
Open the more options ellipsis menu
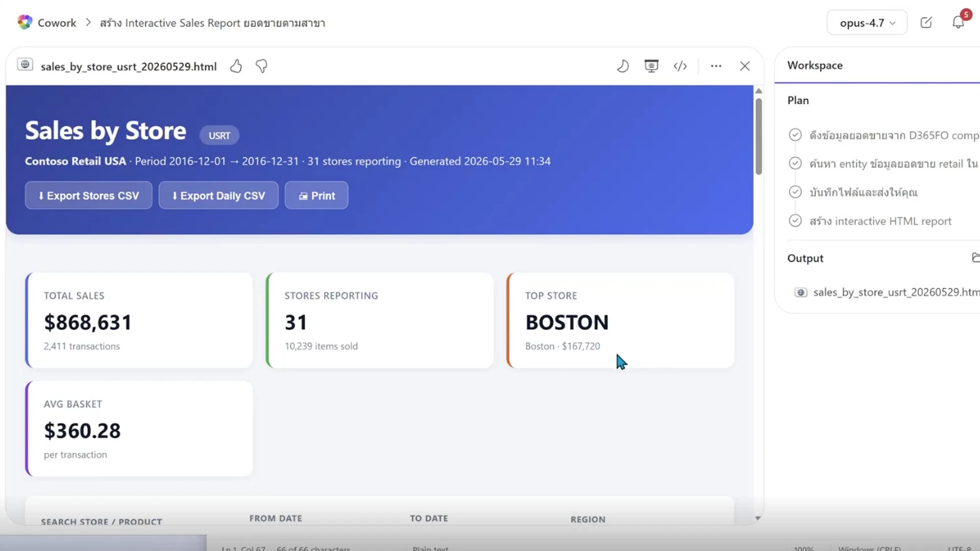click(x=716, y=66)
